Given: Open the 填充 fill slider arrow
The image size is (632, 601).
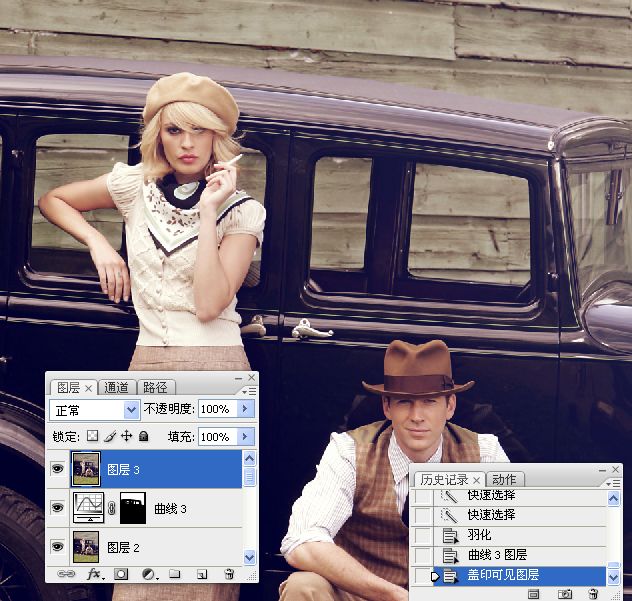Looking at the screenshot, I should coord(245,436).
